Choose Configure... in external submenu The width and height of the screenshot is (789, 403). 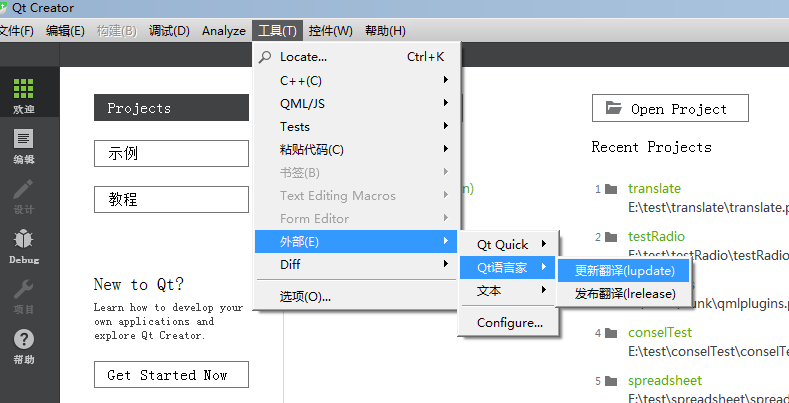click(509, 323)
